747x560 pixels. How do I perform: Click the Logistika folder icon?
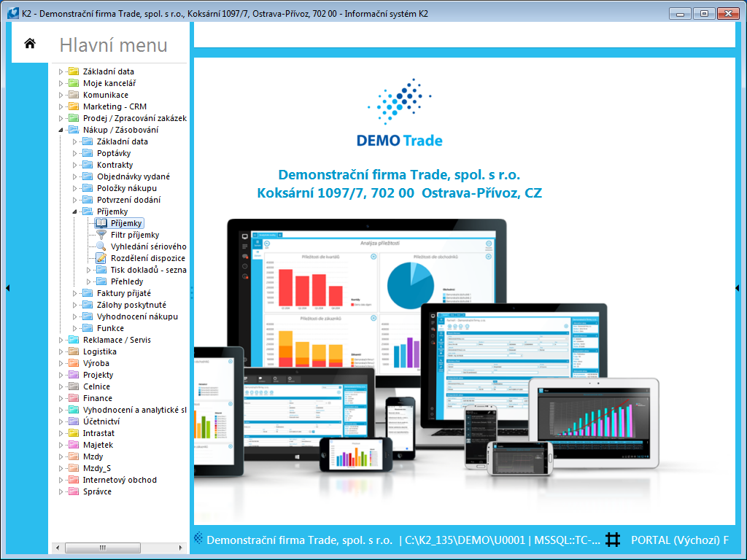[x=74, y=351]
